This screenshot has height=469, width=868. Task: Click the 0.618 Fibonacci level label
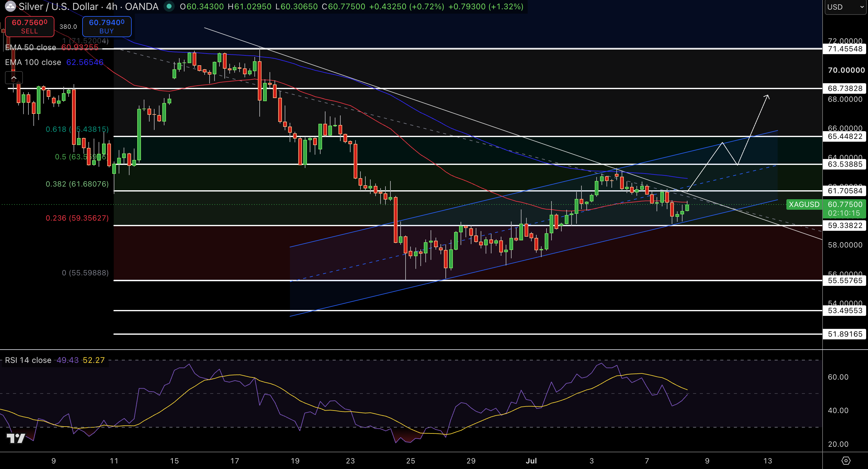click(x=77, y=129)
